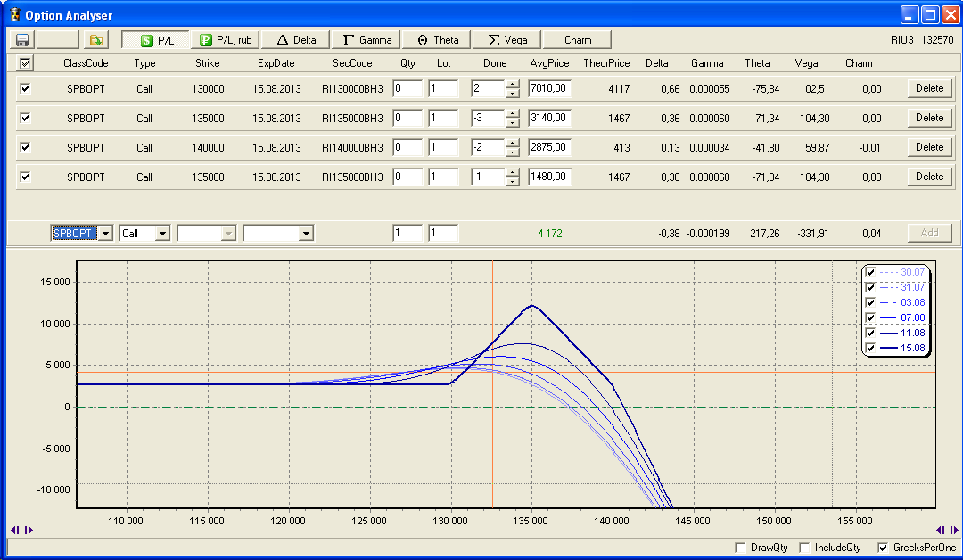Open the expiration date dropdown in the add row
Image resolution: width=963 pixels, height=560 pixels.
[306, 234]
